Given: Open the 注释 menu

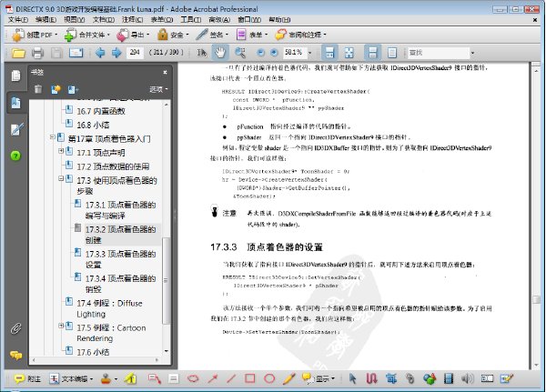Looking at the screenshot, I should tap(132, 20).
